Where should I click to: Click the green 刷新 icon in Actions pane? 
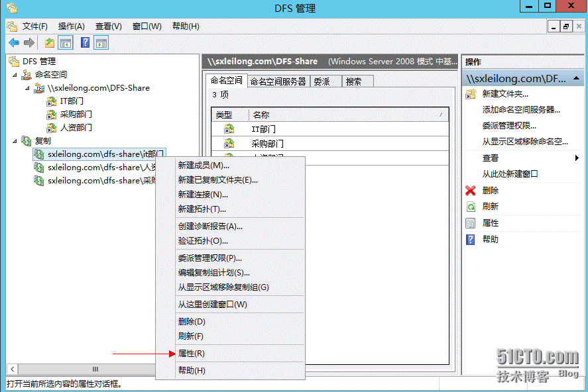tap(471, 207)
